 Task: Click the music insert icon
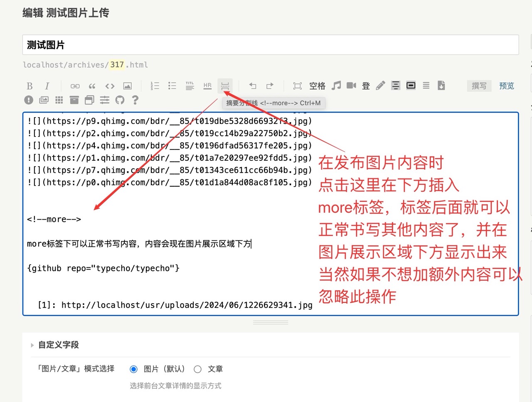click(x=336, y=86)
